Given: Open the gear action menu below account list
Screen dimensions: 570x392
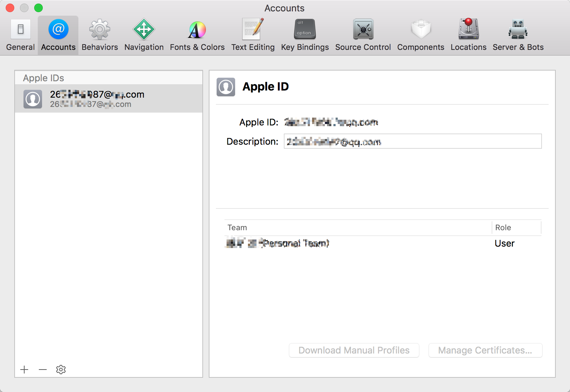Looking at the screenshot, I should (x=61, y=370).
